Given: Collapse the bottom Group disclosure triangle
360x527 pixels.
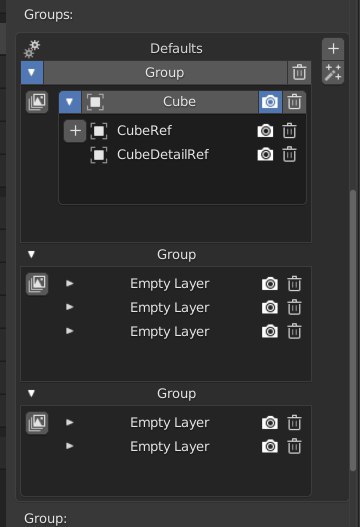Looking at the screenshot, I should 32,393.
